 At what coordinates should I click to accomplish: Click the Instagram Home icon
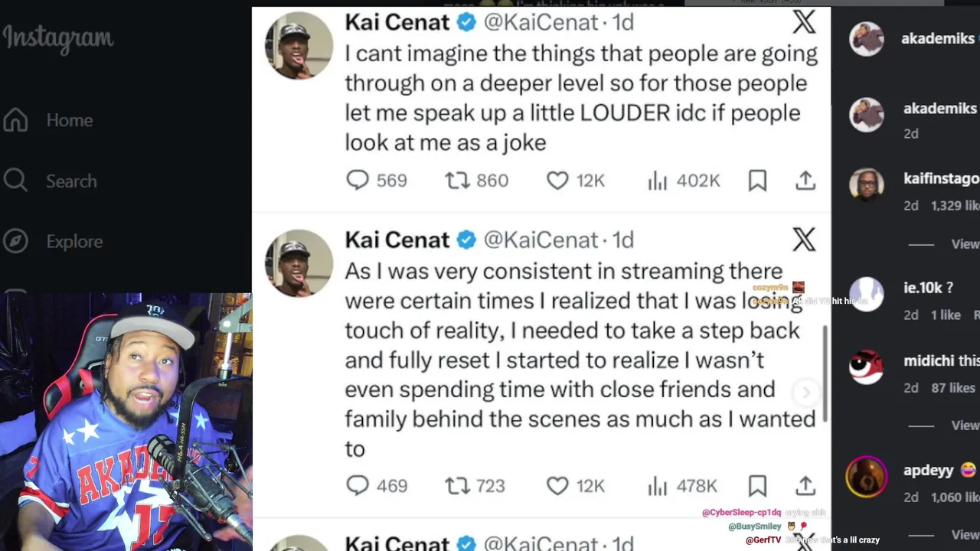click(x=15, y=120)
